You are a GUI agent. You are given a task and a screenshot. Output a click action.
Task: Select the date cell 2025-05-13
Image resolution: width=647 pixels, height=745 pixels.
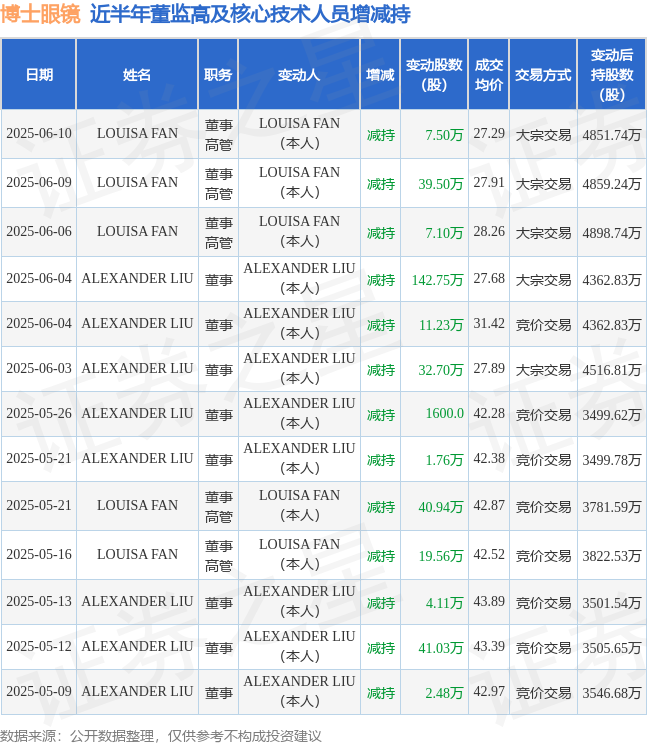[39, 602]
